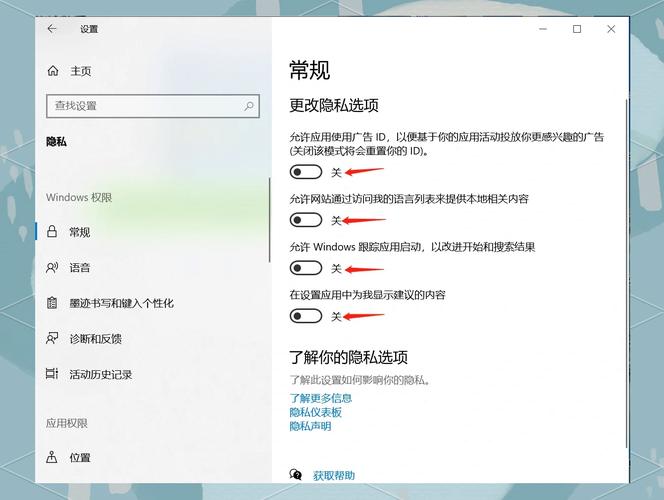The height and width of the screenshot is (500, 664).
Task: Click the 常规 page title
Action: pos(309,70)
